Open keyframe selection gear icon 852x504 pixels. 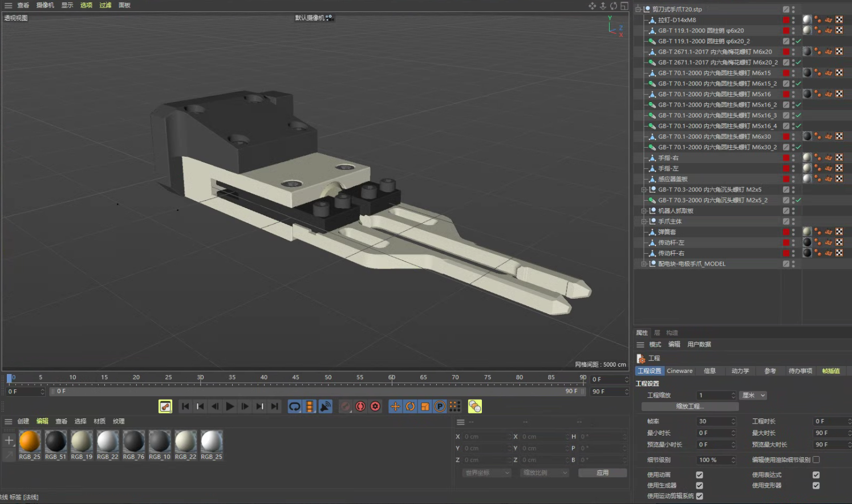375,407
